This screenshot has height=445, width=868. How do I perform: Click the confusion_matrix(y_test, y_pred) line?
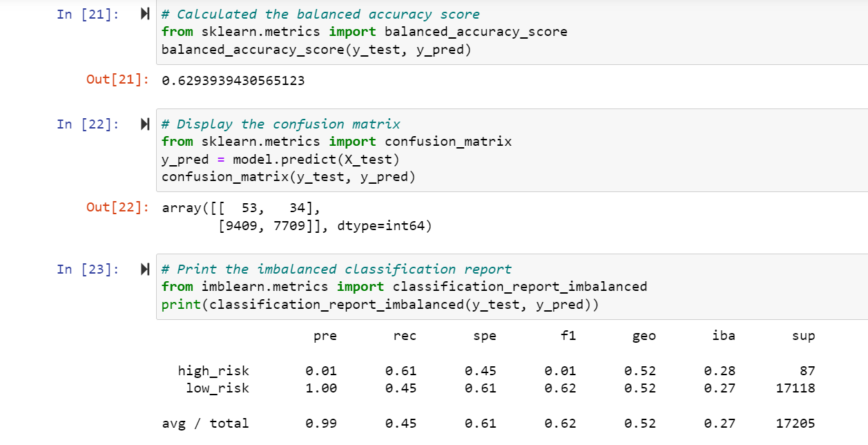[289, 177]
